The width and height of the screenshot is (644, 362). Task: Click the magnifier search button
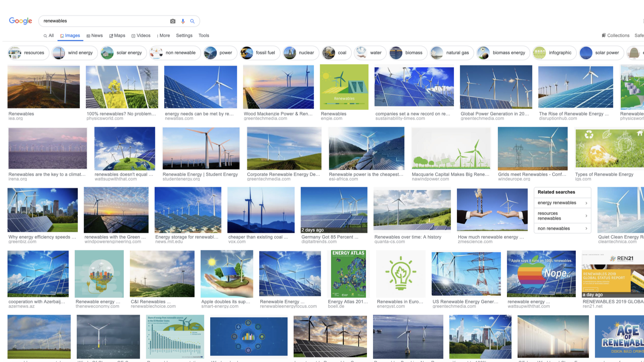pyautogui.click(x=193, y=21)
